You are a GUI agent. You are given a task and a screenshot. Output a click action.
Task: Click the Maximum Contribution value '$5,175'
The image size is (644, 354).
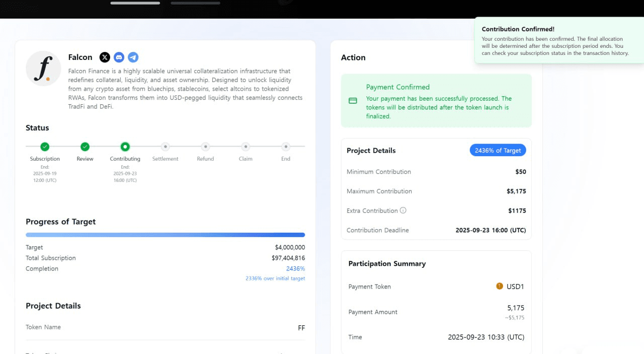pyautogui.click(x=516, y=191)
